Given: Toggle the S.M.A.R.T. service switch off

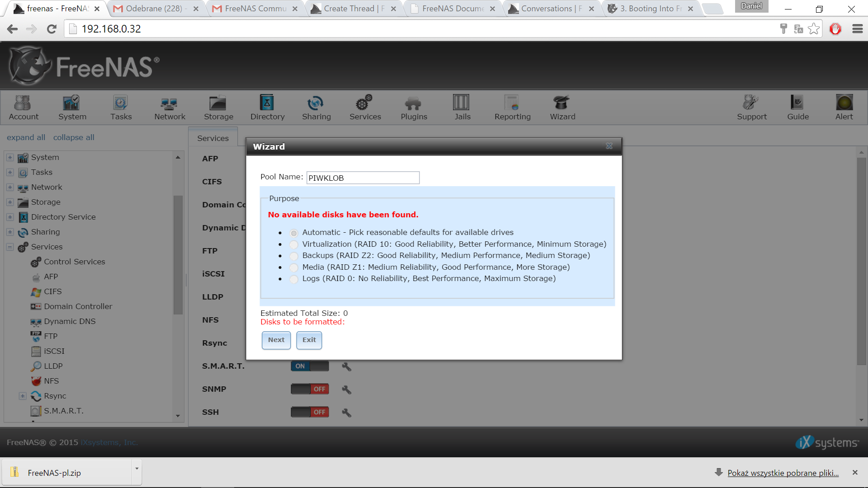Looking at the screenshot, I should [310, 366].
